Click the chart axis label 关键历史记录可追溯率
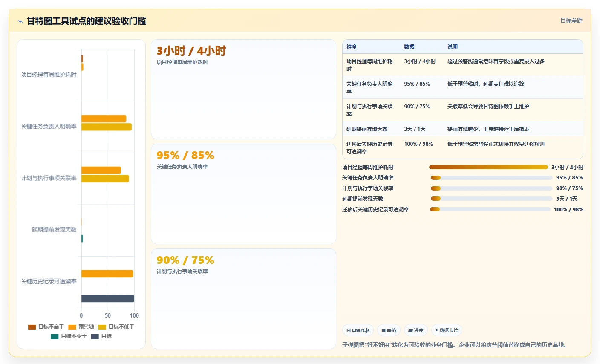The height and width of the screenshot is (364, 600). point(49,282)
